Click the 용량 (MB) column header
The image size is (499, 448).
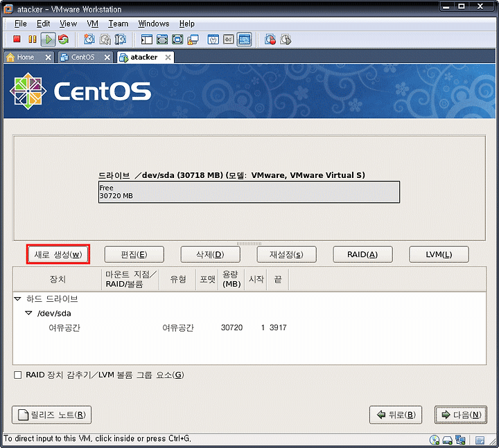click(x=231, y=280)
